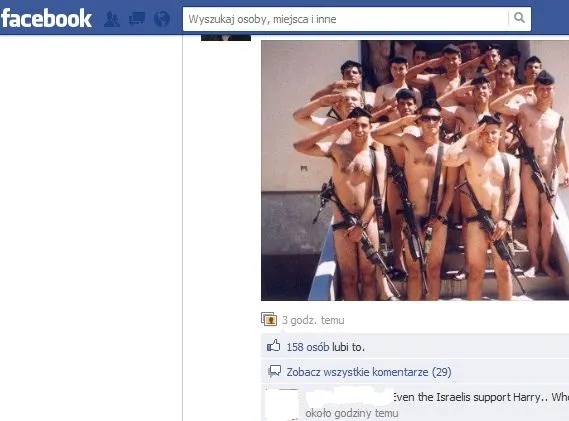Viewport: 569px width, 421px height.
Task: Click the poster's profile picture above the post
Action: 226,38
